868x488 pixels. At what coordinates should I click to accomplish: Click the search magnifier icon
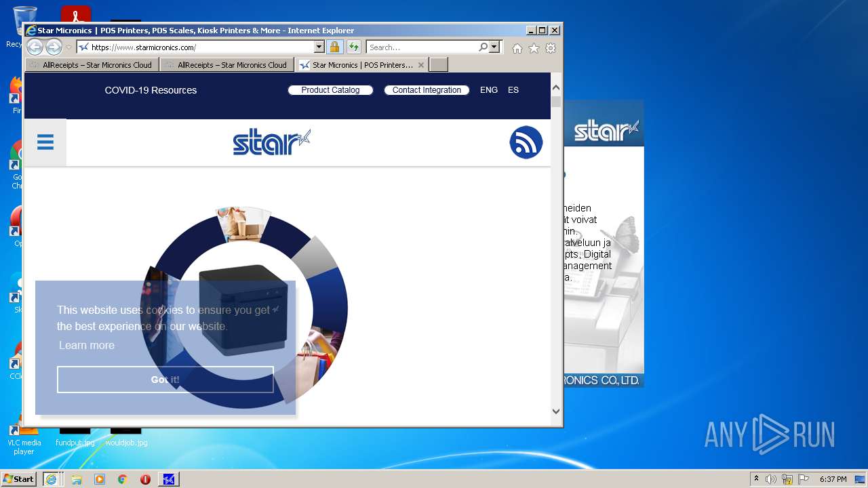tap(483, 47)
